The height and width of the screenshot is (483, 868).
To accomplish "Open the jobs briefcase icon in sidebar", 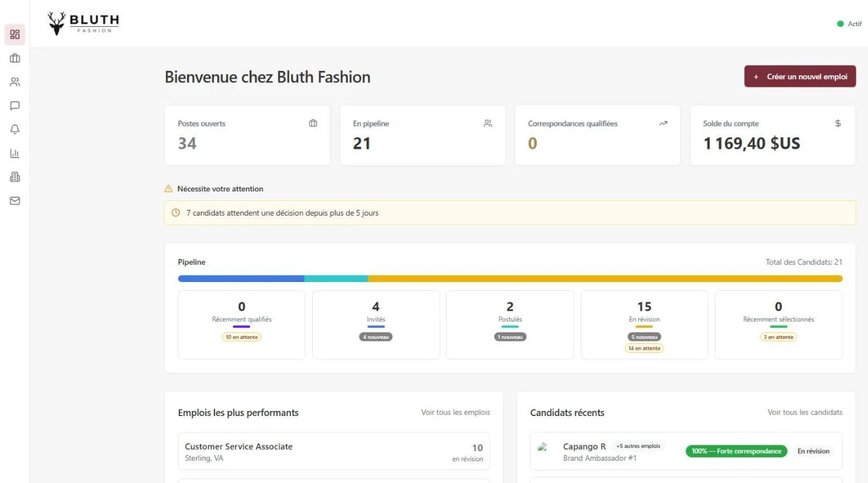I will pos(15,58).
